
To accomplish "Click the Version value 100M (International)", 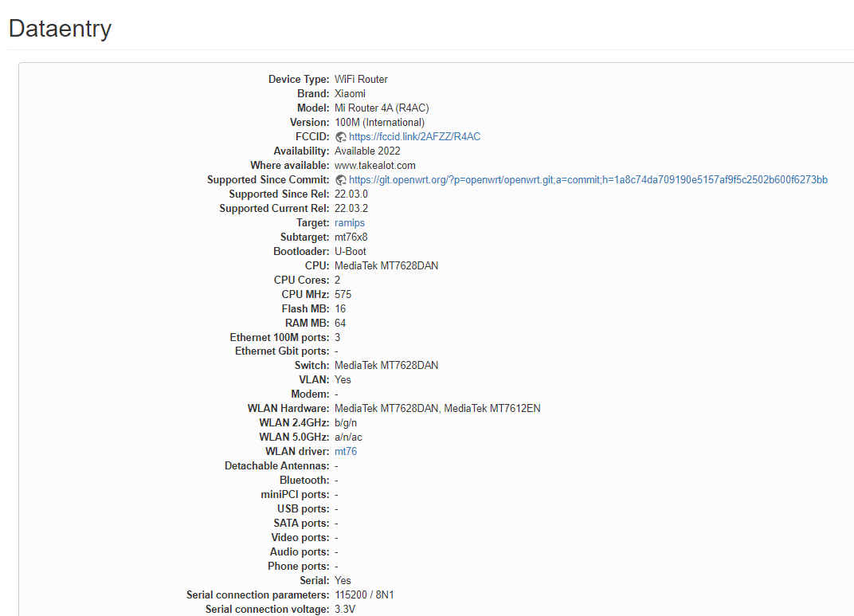I will tap(380, 123).
